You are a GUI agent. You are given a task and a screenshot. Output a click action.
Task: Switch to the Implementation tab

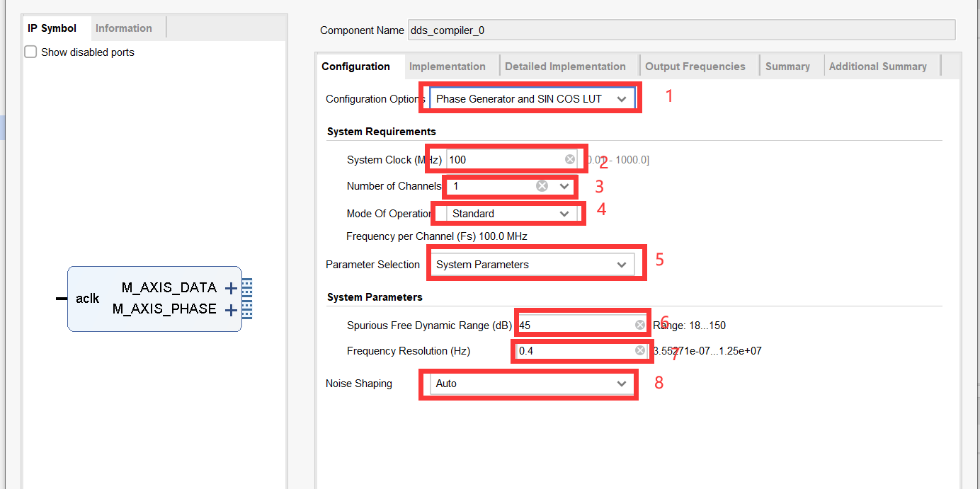click(448, 67)
